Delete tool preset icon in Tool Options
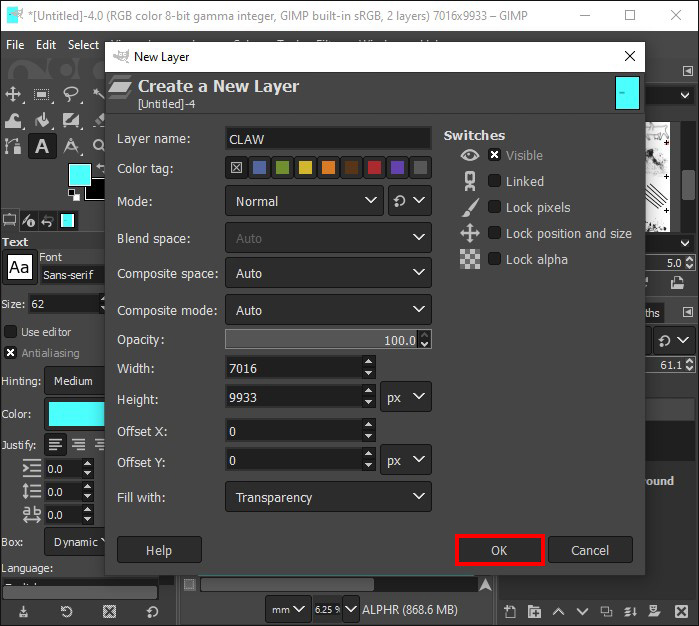This screenshot has width=699, height=626. point(109,611)
